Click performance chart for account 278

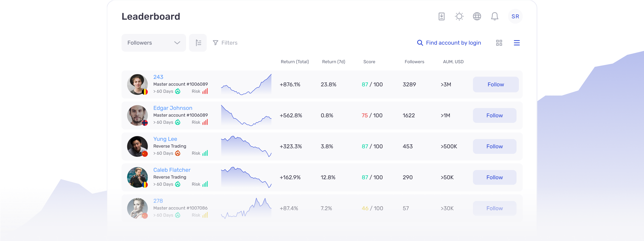point(246,208)
